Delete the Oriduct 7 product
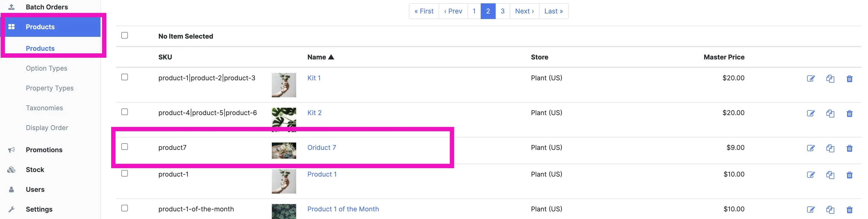Screen dimensions: 868x219 coord(849,148)
